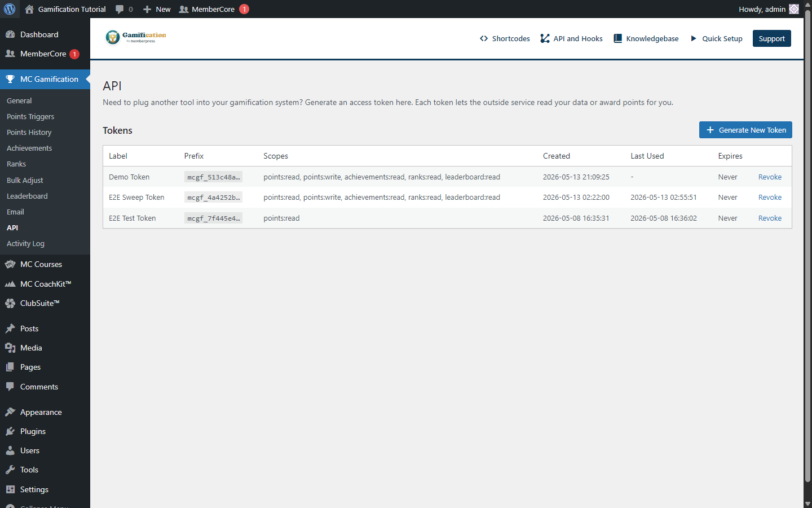This screenshot has width=812, height=508.
Task: Click the ClubSuite icon in sidebar
Action: point(10,303)
